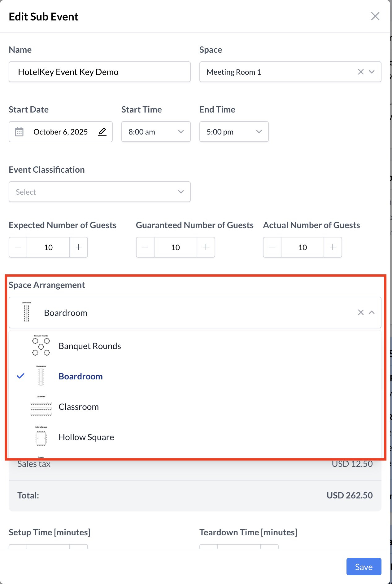The image size is (392, 584).
Task: Open the Start Time dropdown
Action: 156,132
